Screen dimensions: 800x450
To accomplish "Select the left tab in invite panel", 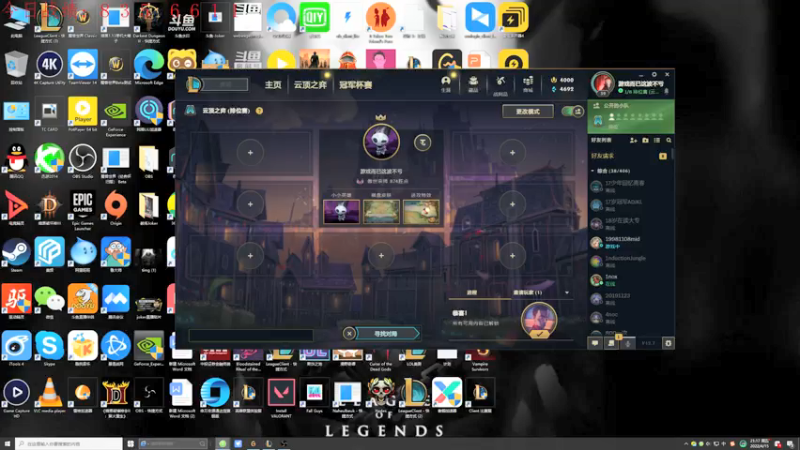I will click(x=472, y=293).
